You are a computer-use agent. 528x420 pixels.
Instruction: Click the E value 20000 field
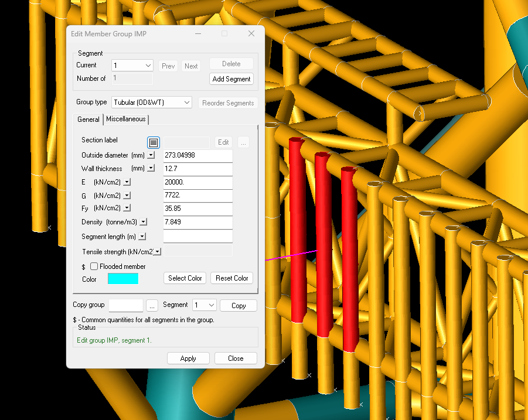pos(198,182)
